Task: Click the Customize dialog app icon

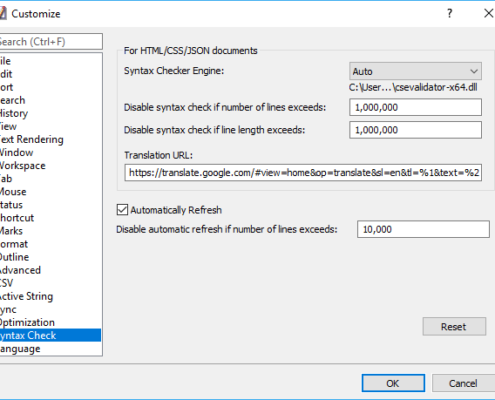Action: click(3, 14)
